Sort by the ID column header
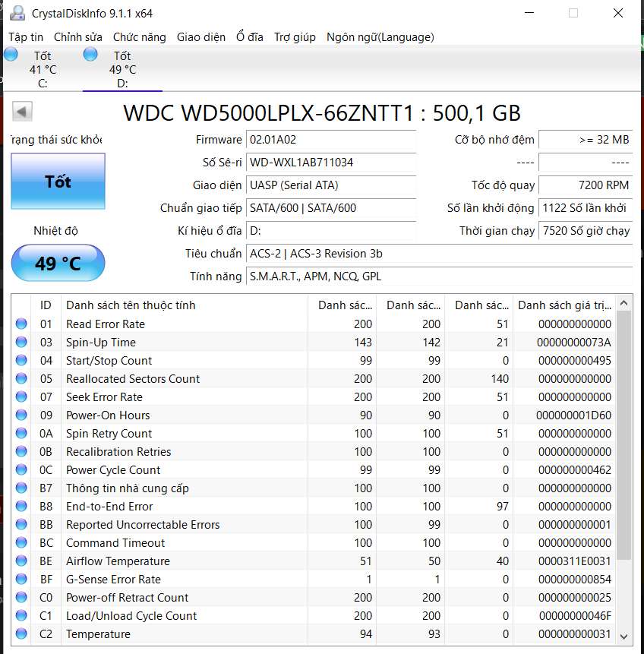Screen dimensions: 644x654 [46, 305]
